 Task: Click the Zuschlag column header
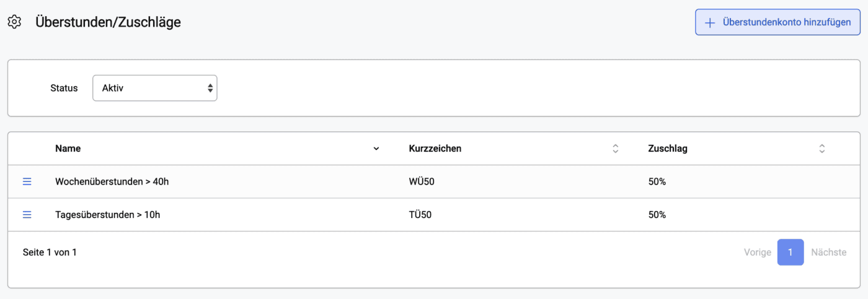(668, 149)
